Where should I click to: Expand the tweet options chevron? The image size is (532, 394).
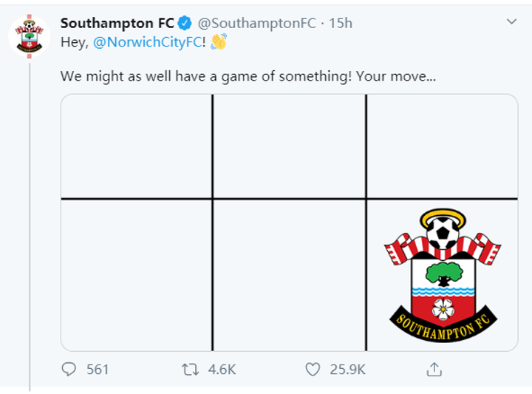coord(511,22)
